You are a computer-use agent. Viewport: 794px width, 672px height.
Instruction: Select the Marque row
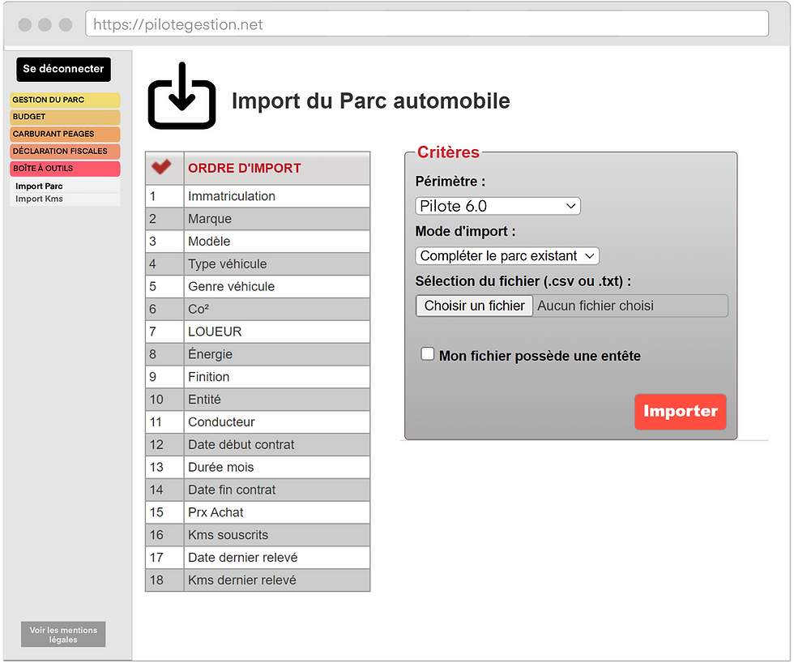258,219
